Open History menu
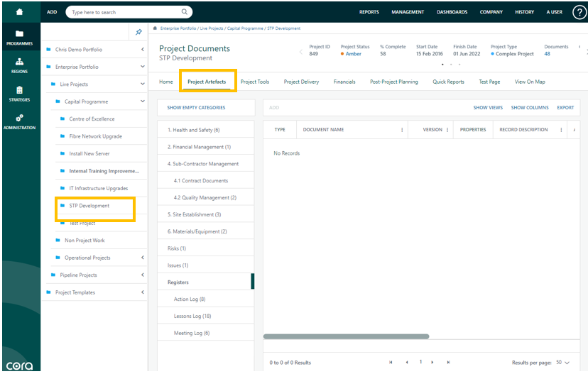This screenshot has height=374, width=588. pos(524,12)
